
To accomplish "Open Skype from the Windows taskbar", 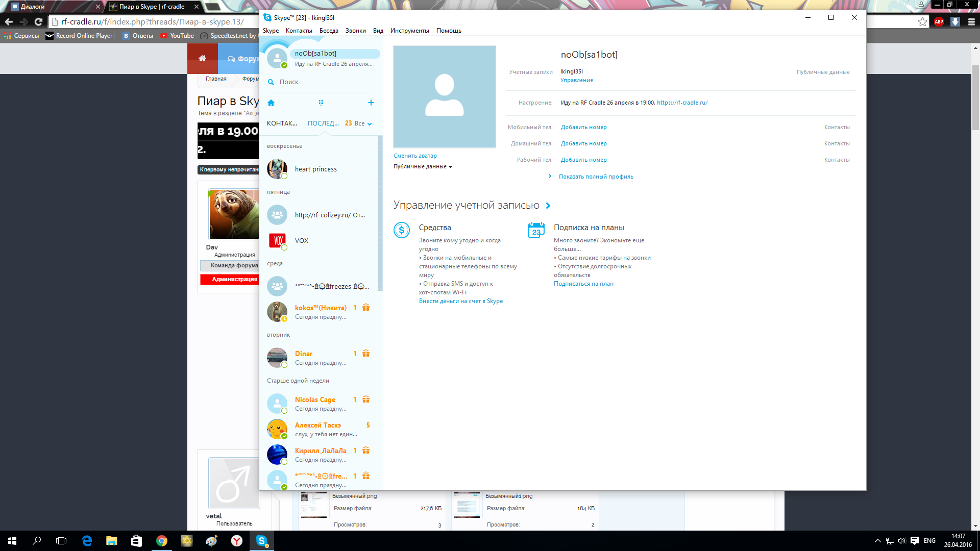I will (x=262, y=541).
